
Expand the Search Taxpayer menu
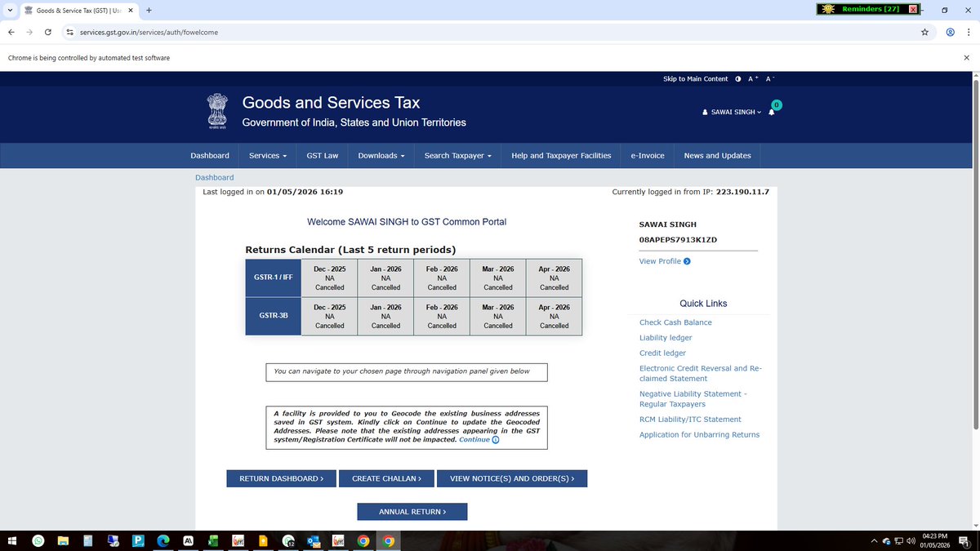tap(457, 155)
